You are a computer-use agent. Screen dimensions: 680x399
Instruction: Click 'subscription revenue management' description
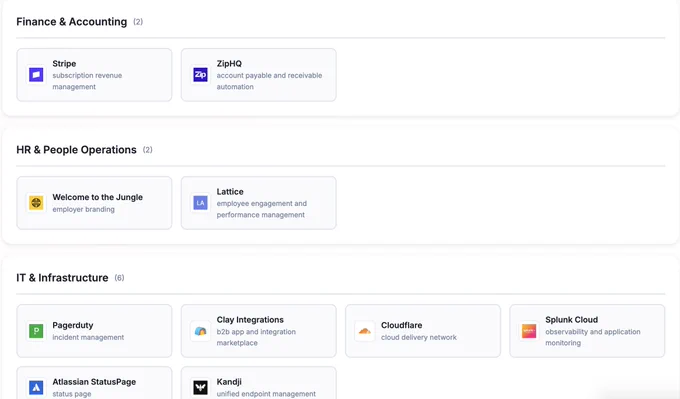[x=87, y=81]
